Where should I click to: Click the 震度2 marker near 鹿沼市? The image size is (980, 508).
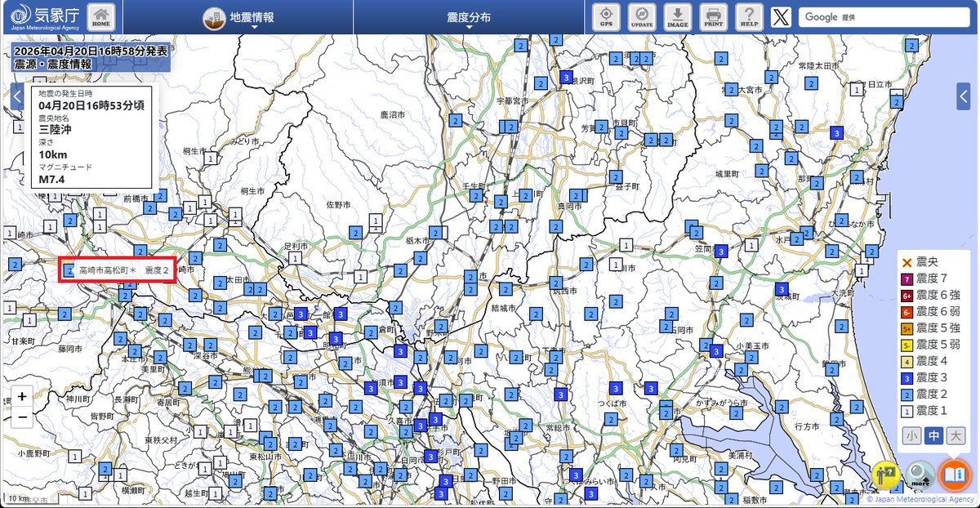pos(455,119)
